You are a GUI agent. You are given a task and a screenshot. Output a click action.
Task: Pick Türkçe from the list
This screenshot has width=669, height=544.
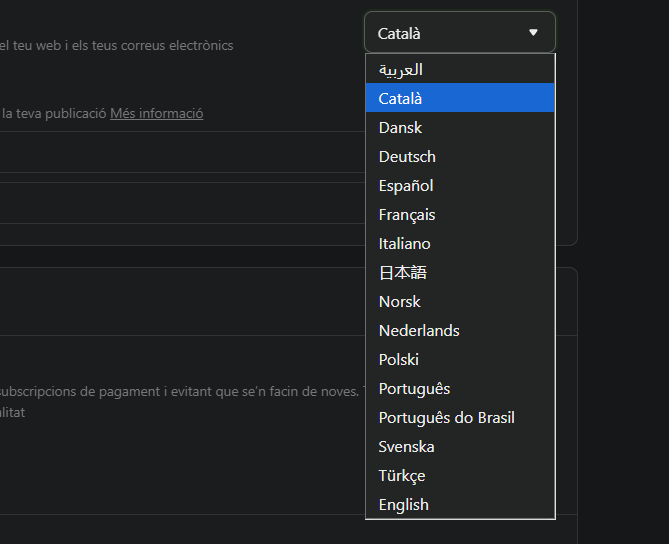460,475
